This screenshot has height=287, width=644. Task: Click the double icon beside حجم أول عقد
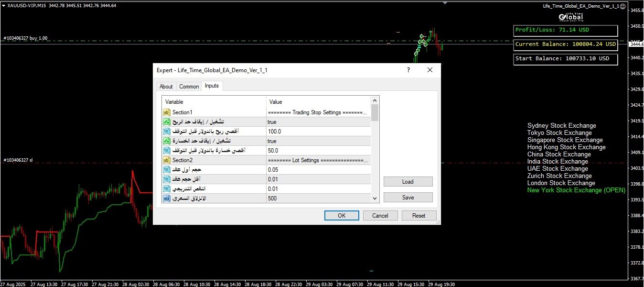click(x=167, y=170)
